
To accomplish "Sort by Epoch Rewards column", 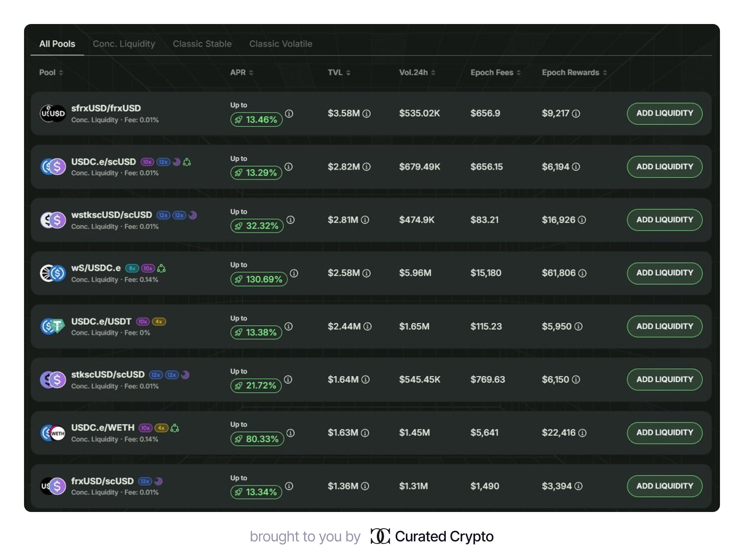I will [574, 73].
